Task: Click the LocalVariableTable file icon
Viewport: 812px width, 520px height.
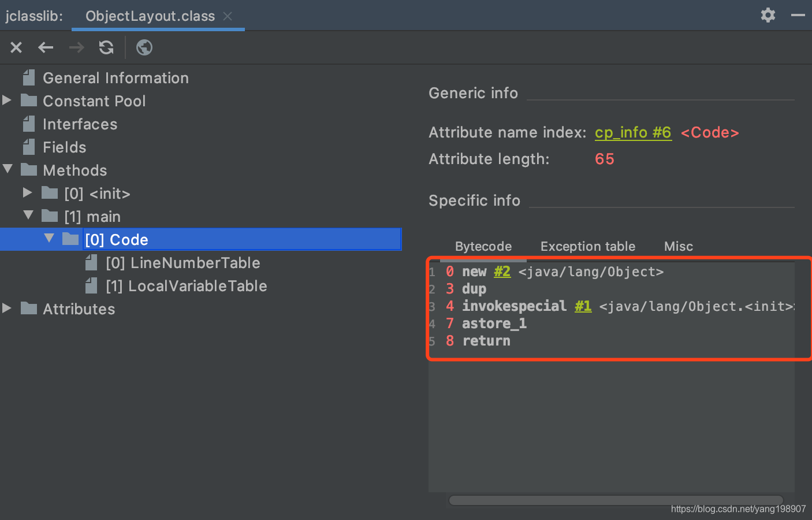Action: (x=91, y=285)
